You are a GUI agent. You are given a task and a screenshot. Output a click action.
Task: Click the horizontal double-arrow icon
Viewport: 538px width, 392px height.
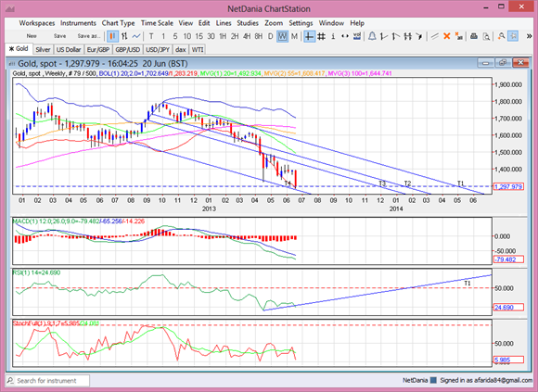pos(345,36)
